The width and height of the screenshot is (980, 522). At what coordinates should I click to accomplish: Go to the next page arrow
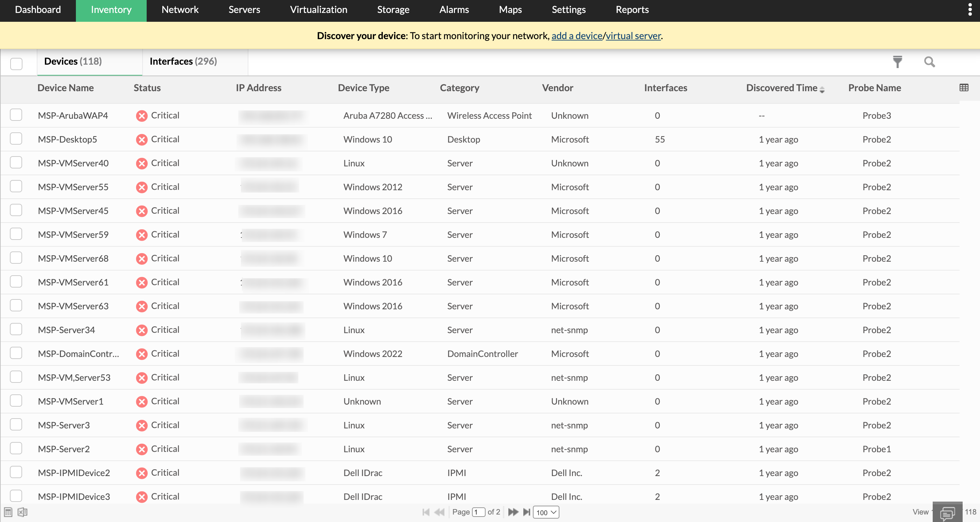(x=513, y=512)
